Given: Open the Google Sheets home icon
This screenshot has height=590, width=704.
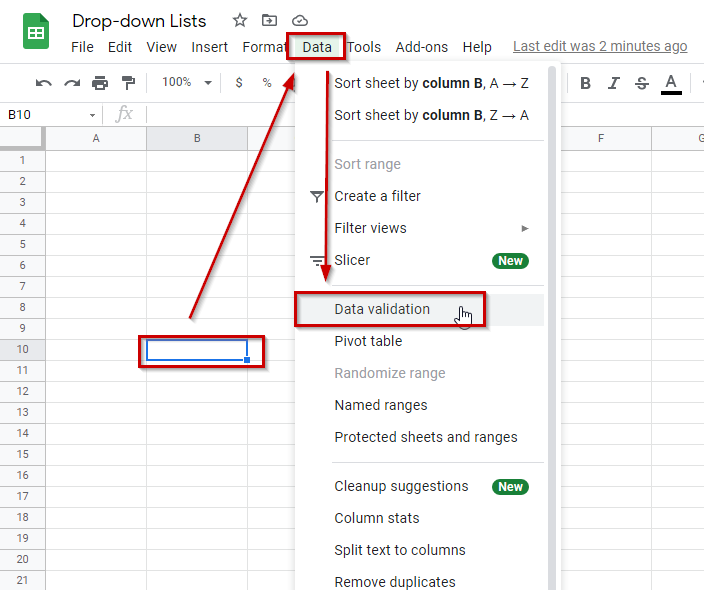Looking at the screenshot, I should (x=36, y=31).
